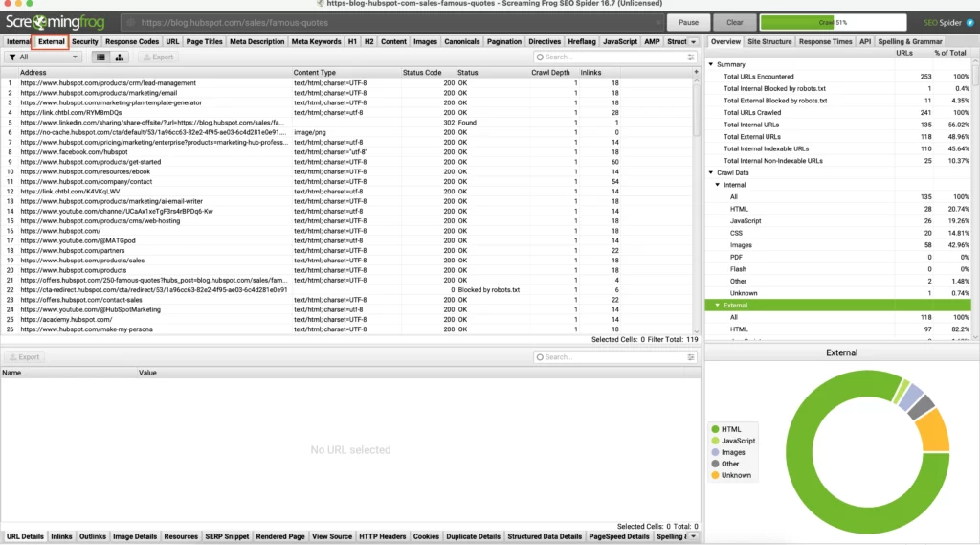Select 'Total External Blocked by robots.txt' row
The image size is (980, 545).
coord(838,101)
